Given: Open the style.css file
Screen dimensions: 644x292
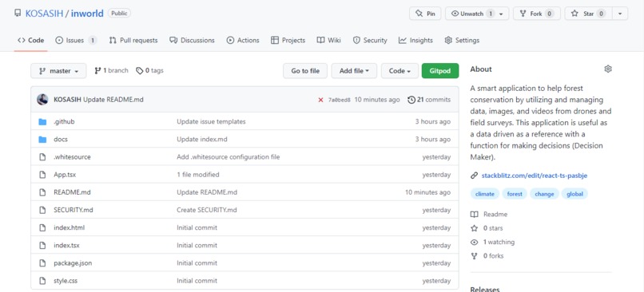Looking at the screenshot, I should click(x=66, y=281).
